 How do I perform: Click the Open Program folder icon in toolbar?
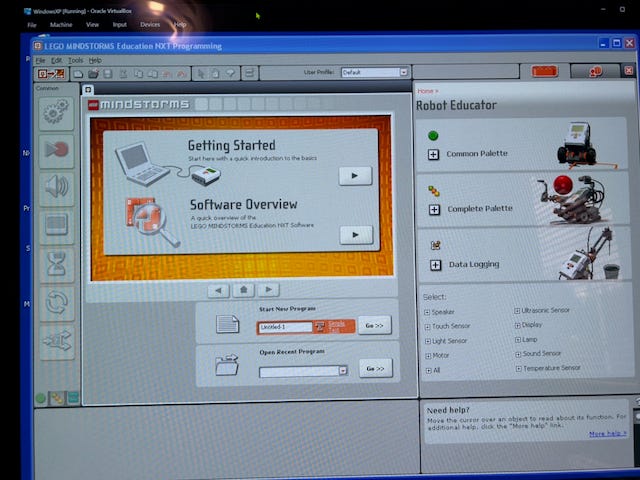pyautogui.click(x=93, y=74)
